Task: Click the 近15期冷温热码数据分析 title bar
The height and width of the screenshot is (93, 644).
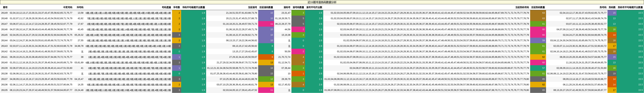Action: pos(322,2)
